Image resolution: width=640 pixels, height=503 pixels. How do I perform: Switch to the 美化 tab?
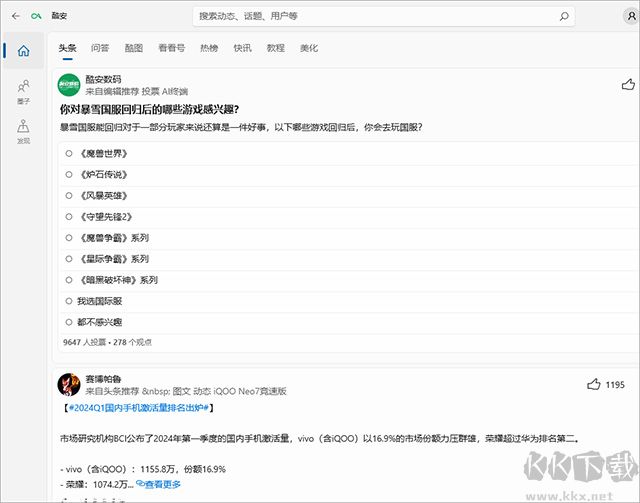tap(309, 48)
